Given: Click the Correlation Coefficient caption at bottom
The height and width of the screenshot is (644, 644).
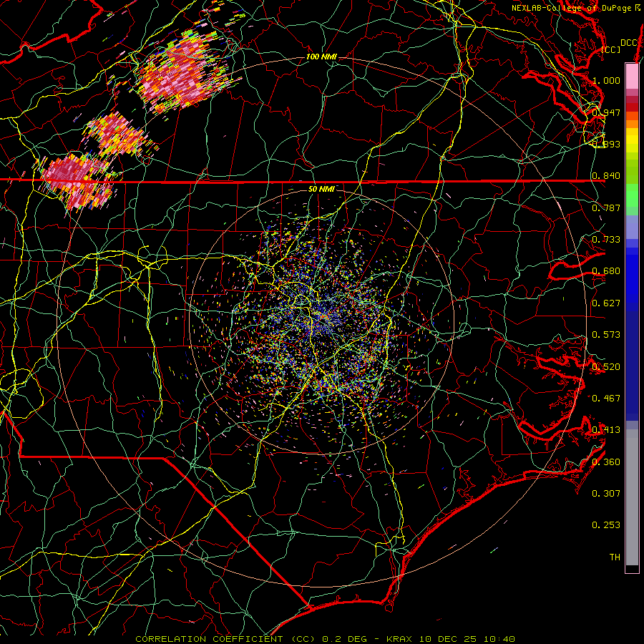Looking at the screenshot, I should [x=325, y=639].
